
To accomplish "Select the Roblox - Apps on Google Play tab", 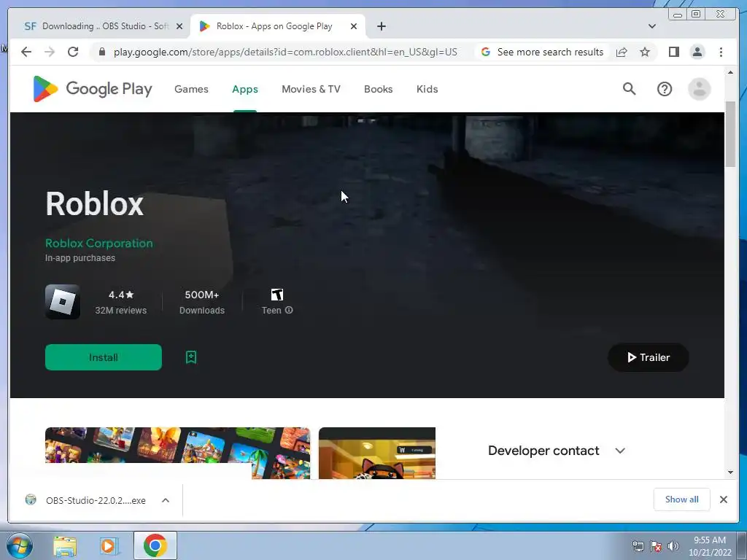I will 278,26.
